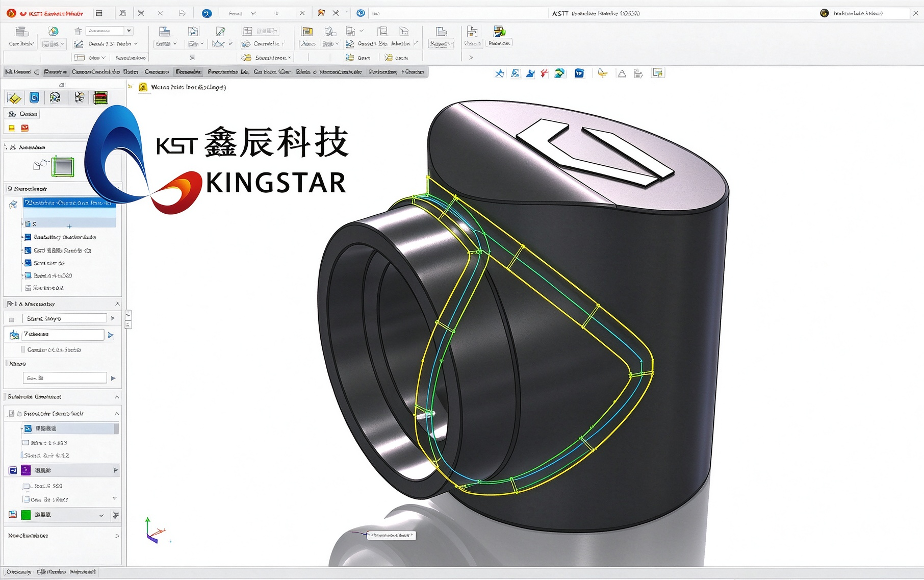Viewport: 924px width, 580px height.
Task: Click the blue arrow beside the second text field
Action: click(111, 335)
